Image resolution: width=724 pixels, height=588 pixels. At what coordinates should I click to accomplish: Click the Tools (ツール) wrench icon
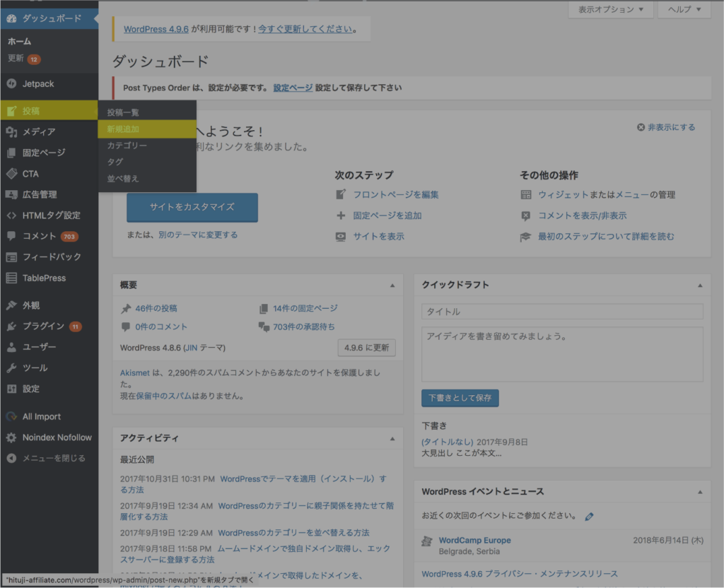coord(11,367)
